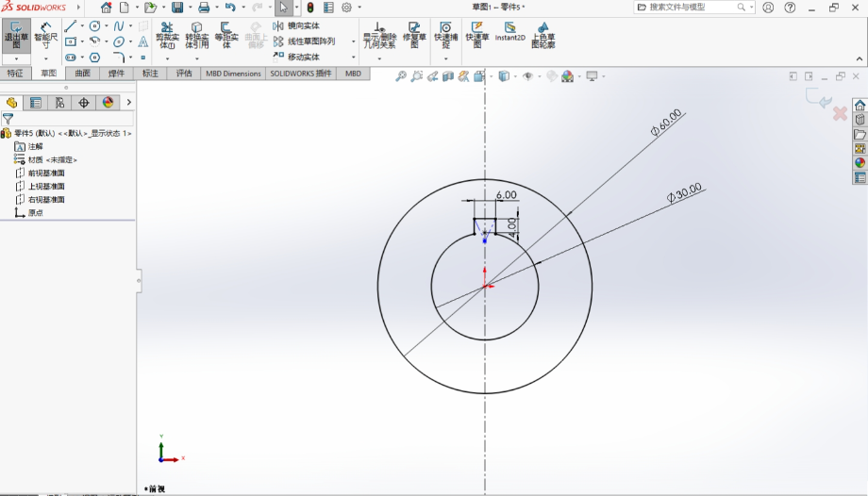Open the Linear Sketch Pattern dropdown arrow

[353, 41]
